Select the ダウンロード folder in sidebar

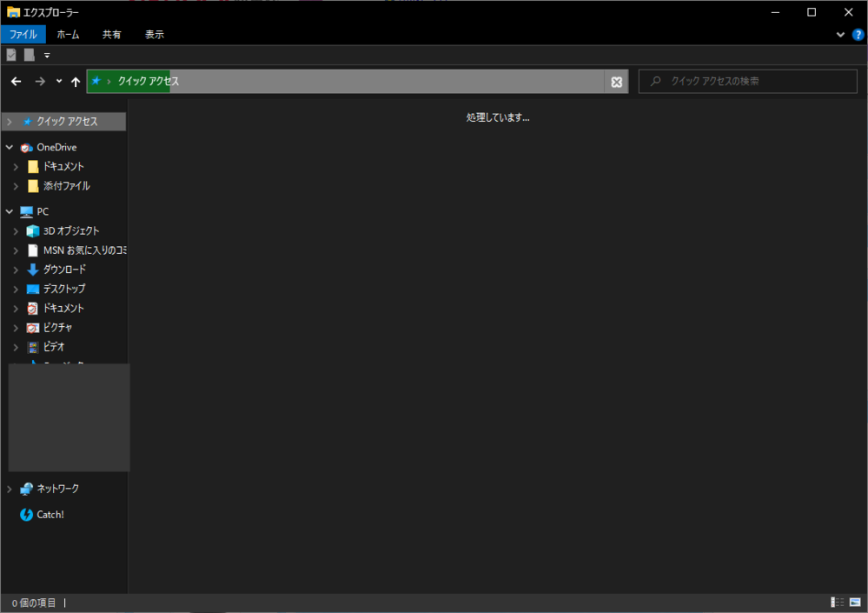(x=64, y=270)
